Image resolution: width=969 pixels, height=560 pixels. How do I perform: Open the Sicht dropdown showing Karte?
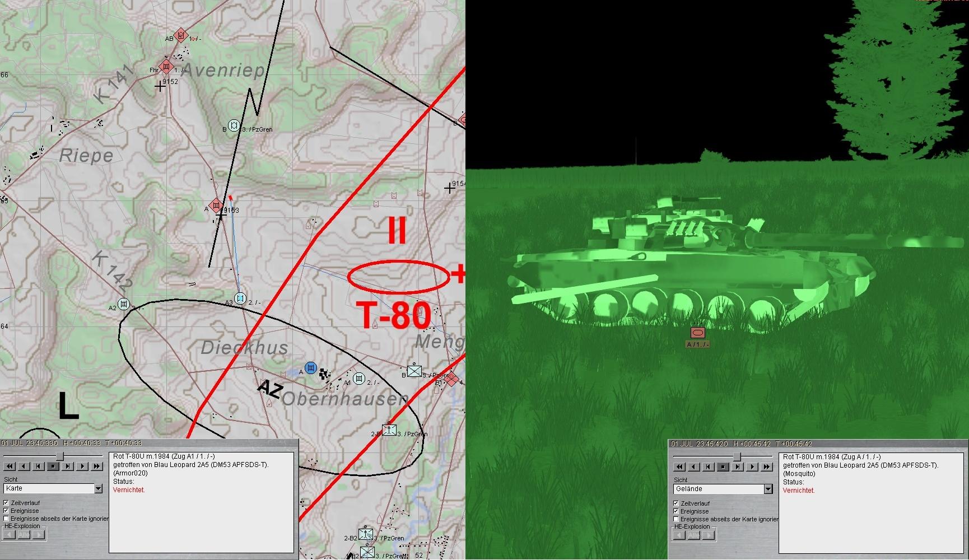[x=98, y=489]
